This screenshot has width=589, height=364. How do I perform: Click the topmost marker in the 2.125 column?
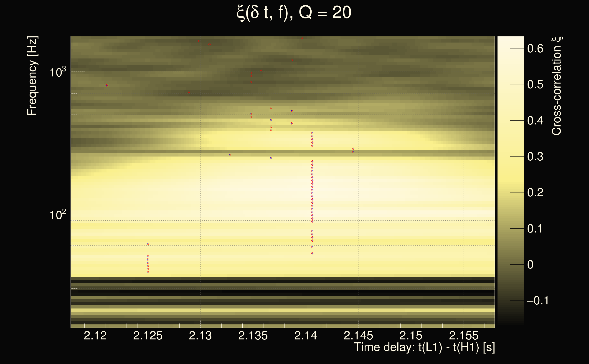(x=148, y=244)
